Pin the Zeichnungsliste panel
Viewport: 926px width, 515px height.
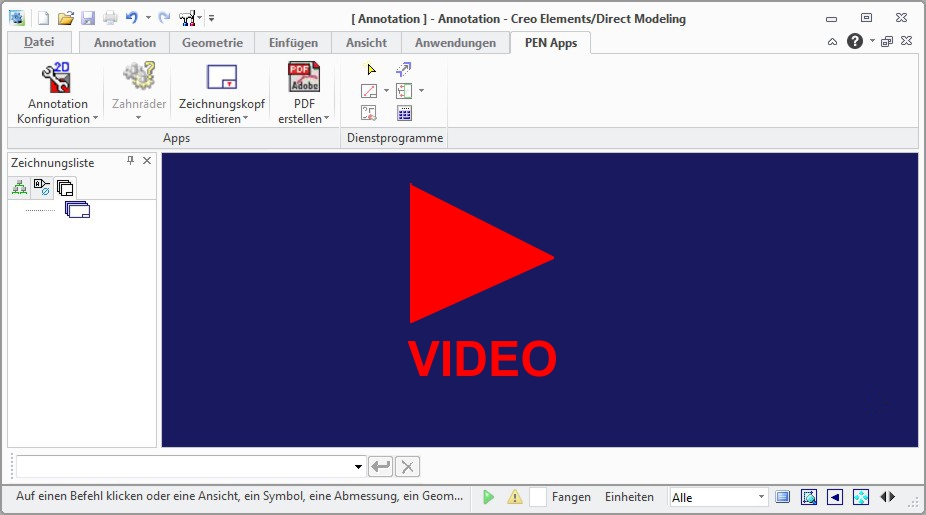pos(130,161)
